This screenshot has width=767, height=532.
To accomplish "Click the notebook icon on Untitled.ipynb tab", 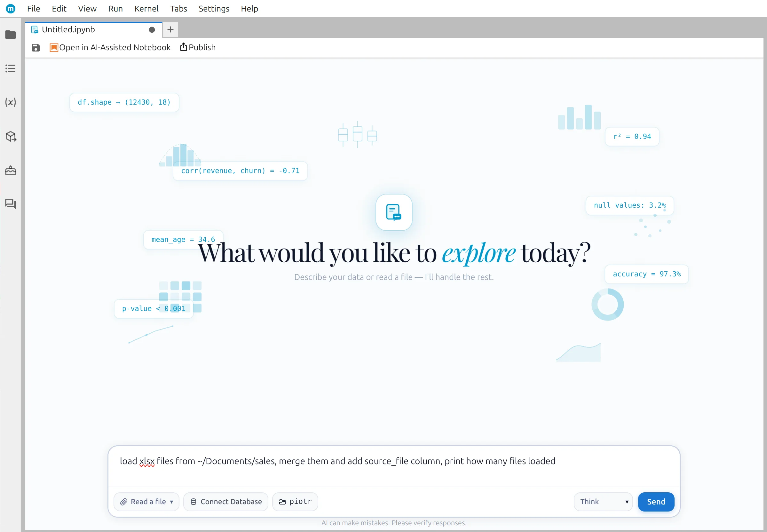I will (x=35, y=30).
